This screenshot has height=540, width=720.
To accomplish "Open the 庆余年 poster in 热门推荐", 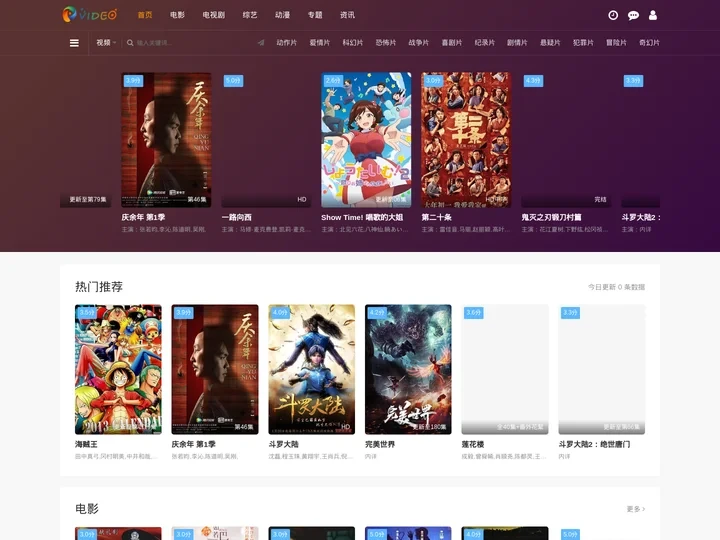I will [215, 369].
